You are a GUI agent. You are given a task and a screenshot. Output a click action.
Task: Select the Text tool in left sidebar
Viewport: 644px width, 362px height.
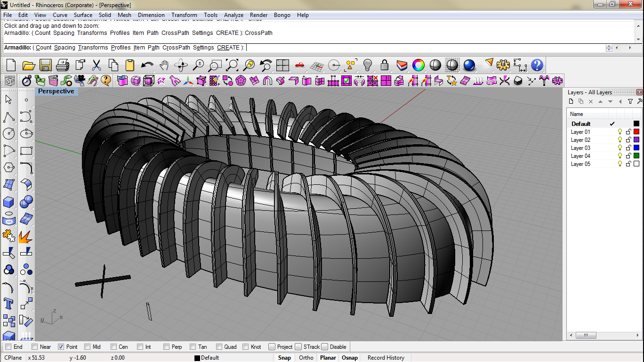click(8, 303)
